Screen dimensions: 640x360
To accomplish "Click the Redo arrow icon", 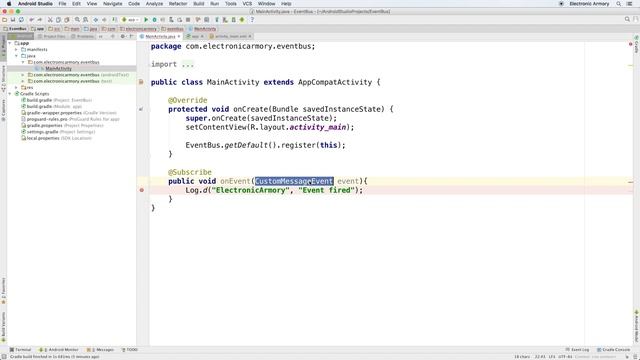I will pos(40,20).
